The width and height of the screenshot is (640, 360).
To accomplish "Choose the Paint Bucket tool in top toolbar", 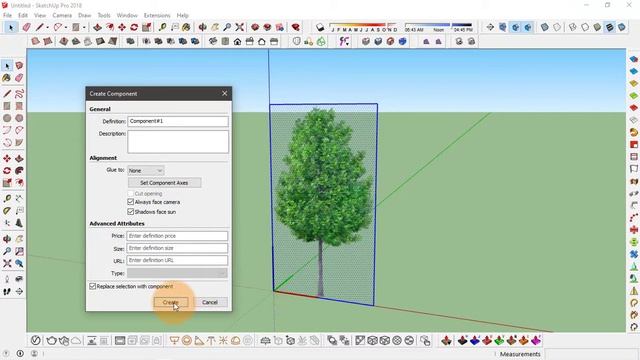I will tap(186, 27).
